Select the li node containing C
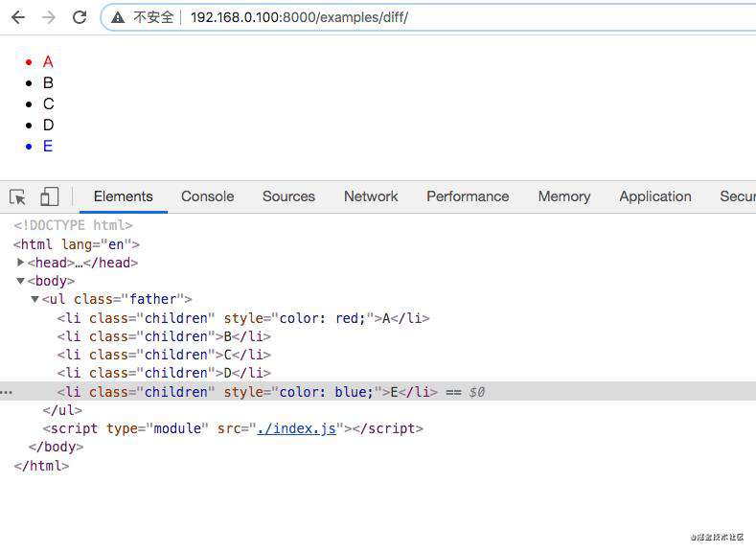 coord(164,355)
